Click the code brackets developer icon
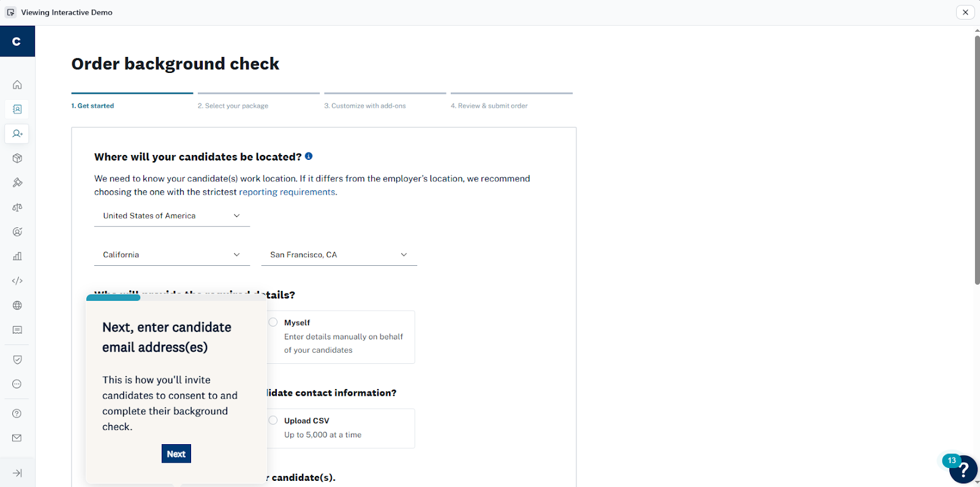 17,281
